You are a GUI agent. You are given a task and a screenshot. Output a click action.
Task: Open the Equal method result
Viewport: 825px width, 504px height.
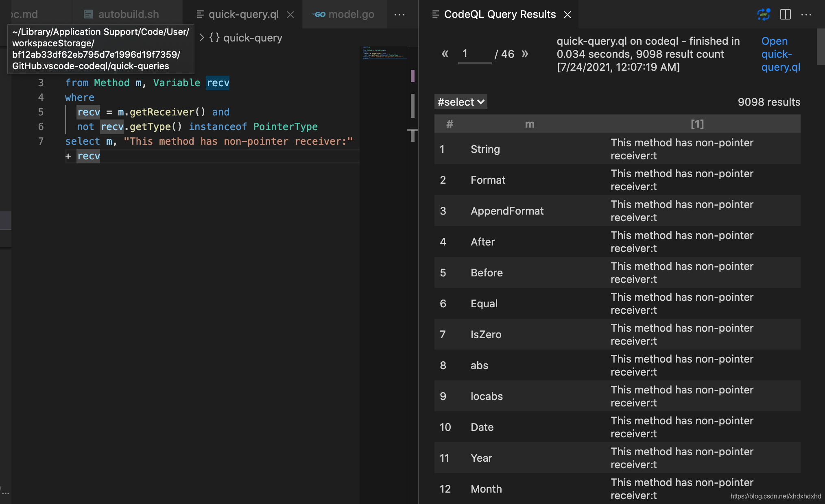pos(484,304)
